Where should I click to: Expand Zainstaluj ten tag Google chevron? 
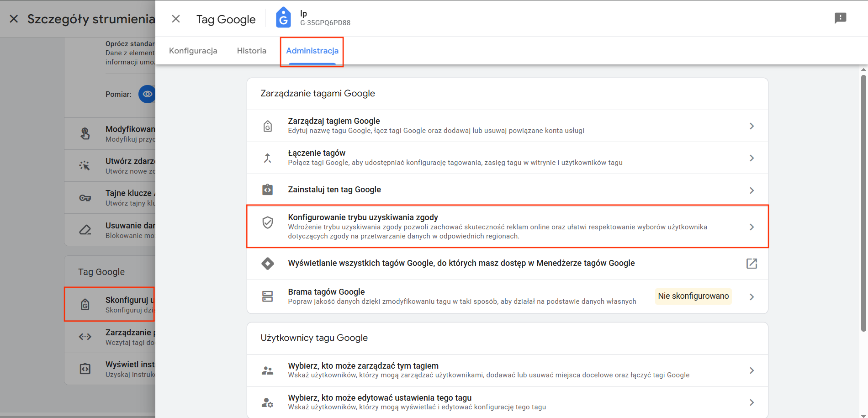click(x=752, y=190)
